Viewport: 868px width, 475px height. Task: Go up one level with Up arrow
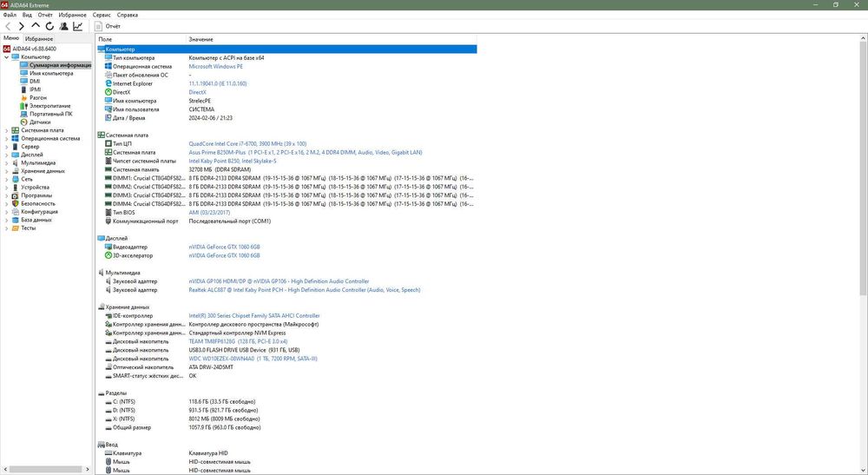coord(36,26)
